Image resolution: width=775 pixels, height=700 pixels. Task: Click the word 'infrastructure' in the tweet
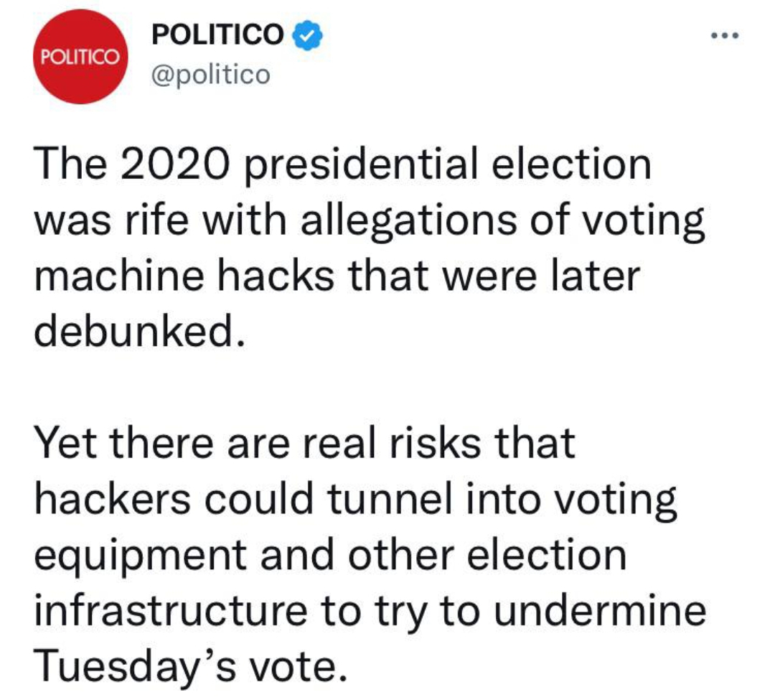[x=171, y=611]
